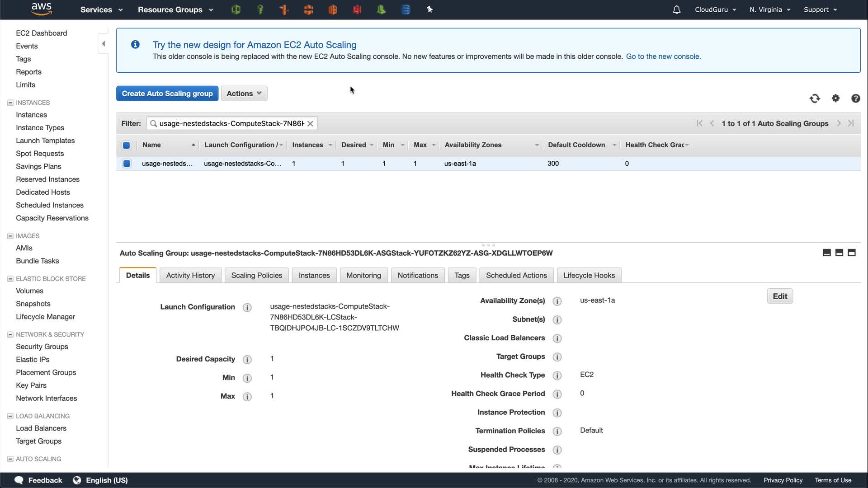The width and height of the screenshot is (868, 488).
Task: Collapse the left navigation sidebar arrow
Action: [x=104, y=44]
